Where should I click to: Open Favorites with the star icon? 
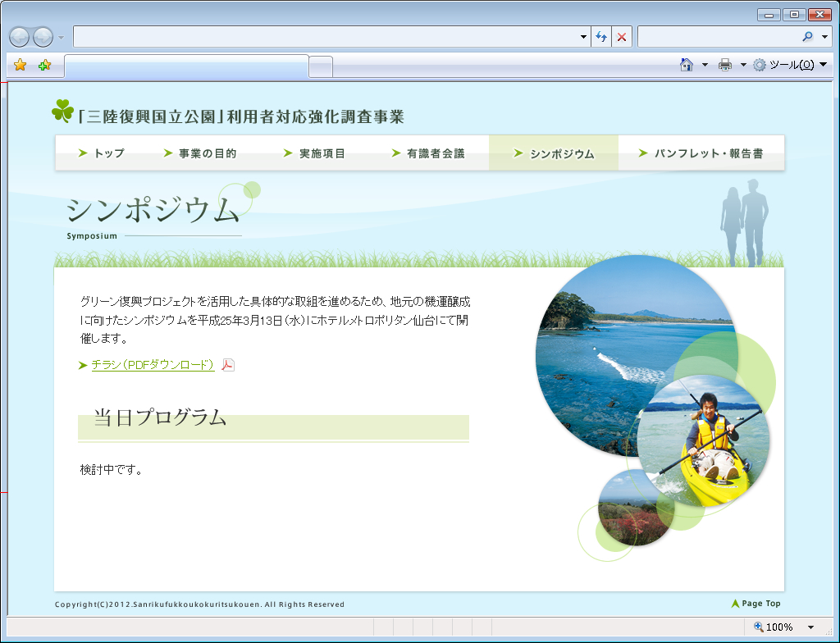coord(21,65)
